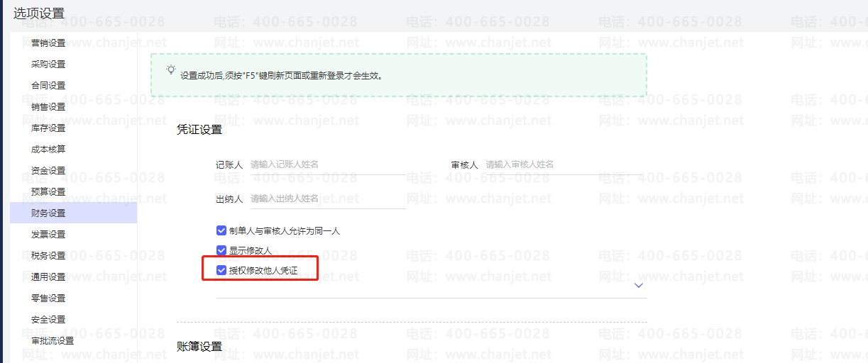The image size is (868, 363).
Task: Expand the 凭证设置 section with the chevron
Action: click(x=639, y=286)
